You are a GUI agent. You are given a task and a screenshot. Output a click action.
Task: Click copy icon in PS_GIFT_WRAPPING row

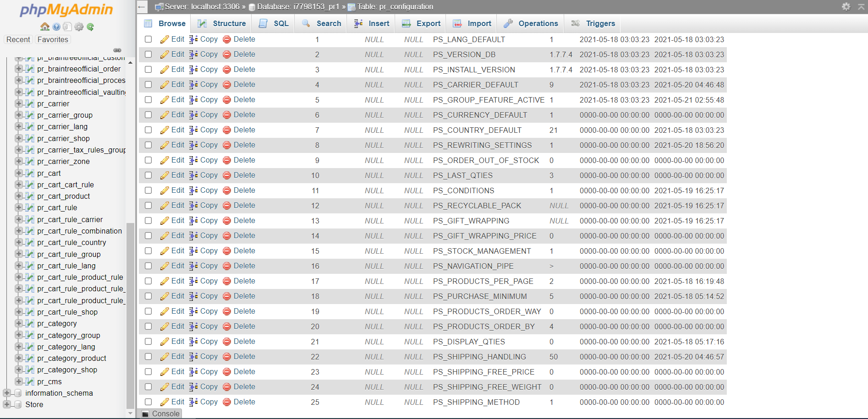[193, 221]
